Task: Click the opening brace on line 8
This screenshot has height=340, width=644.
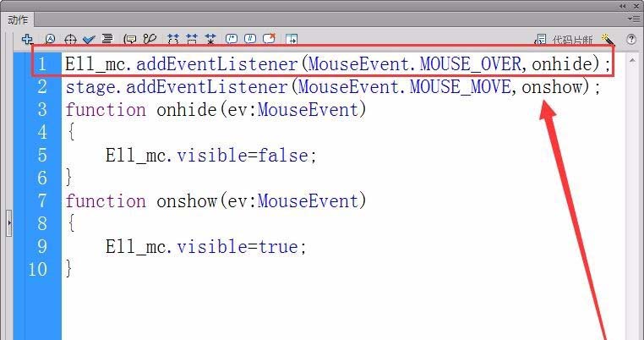Action: tap(72, 223)
